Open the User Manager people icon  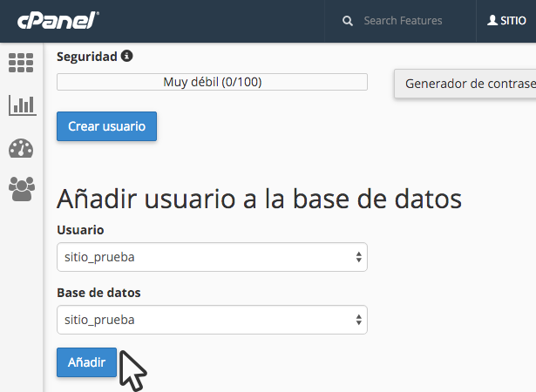coord(21,189)
